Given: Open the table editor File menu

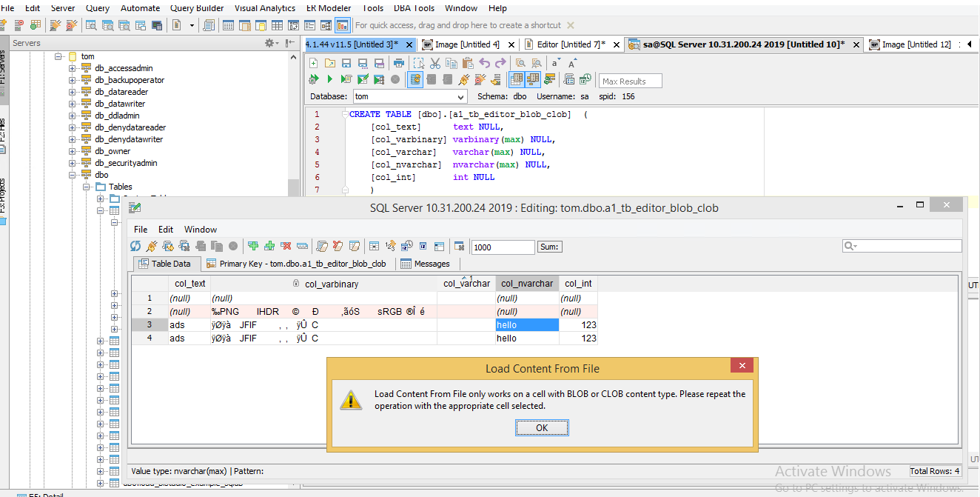Looking at the screenshot, I should tap(141, 230).
